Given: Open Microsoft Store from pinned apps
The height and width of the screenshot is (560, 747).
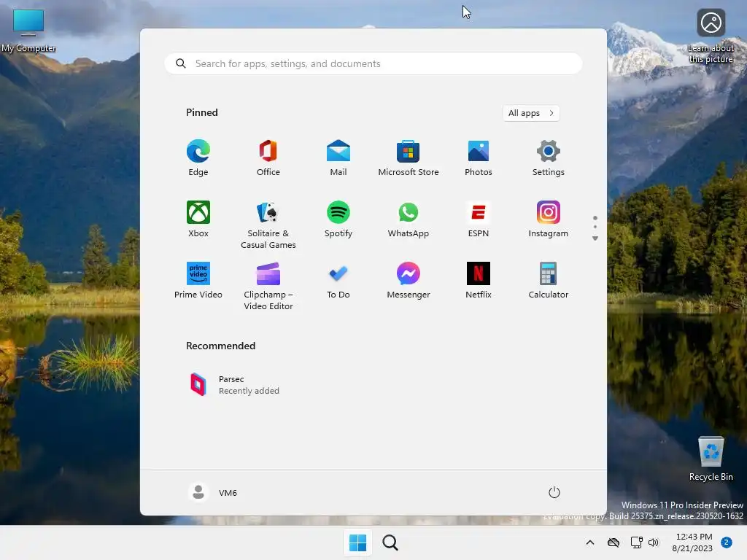Looking at the screenshot, I should [409, 158].
